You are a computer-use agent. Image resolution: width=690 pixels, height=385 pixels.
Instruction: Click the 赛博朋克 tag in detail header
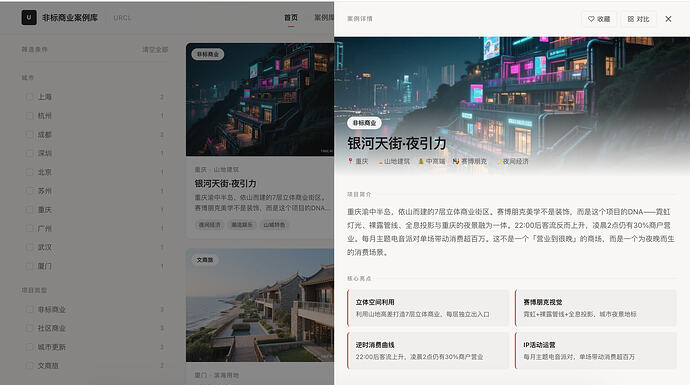(470, 161)
